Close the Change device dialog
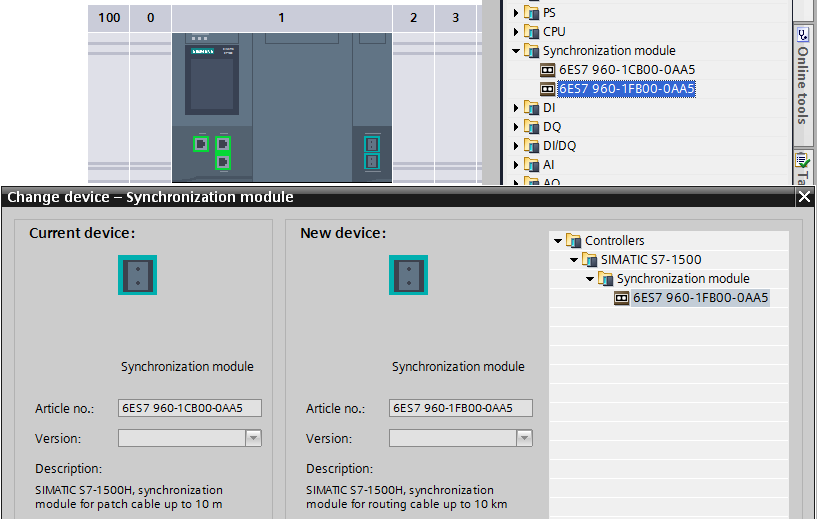This screenshot has width=817, height=519. 805,198
